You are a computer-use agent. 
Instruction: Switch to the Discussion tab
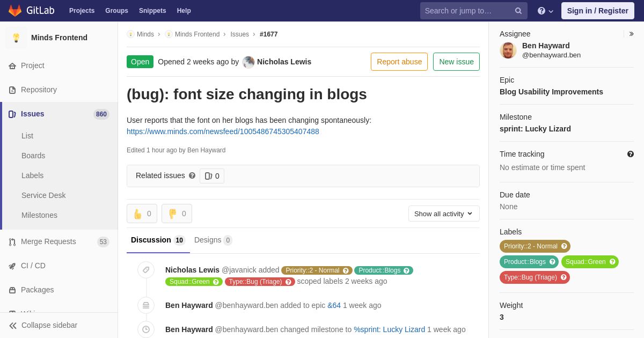tap(158, 240)
